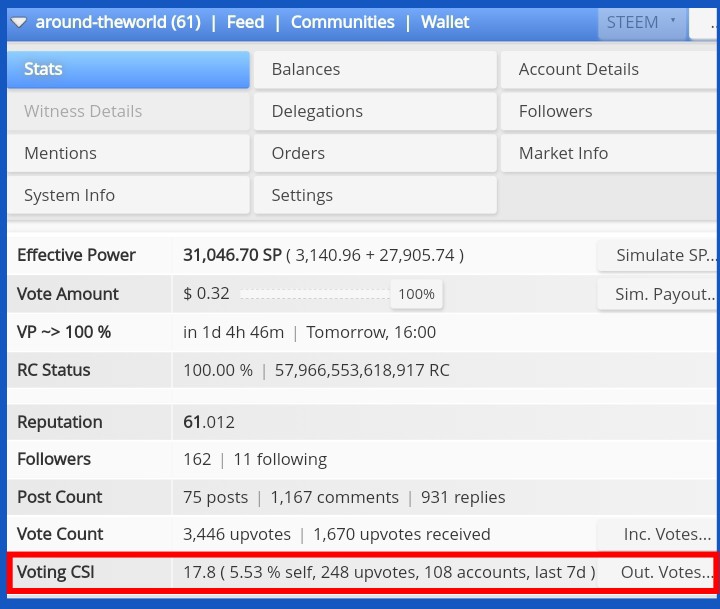Open the STEEM chain dropdown

click(x=642, y=22)
